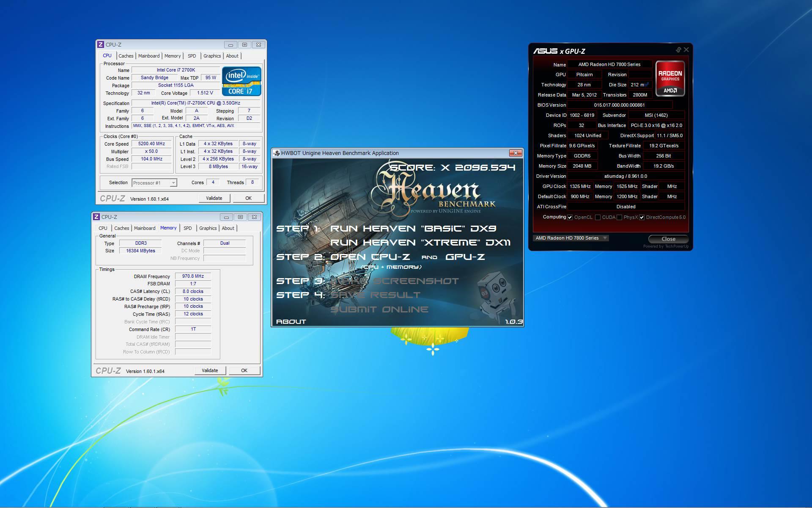Close the top CPU-Z CPU window
This screenshot has height=508, width=812.
[258, 44]
